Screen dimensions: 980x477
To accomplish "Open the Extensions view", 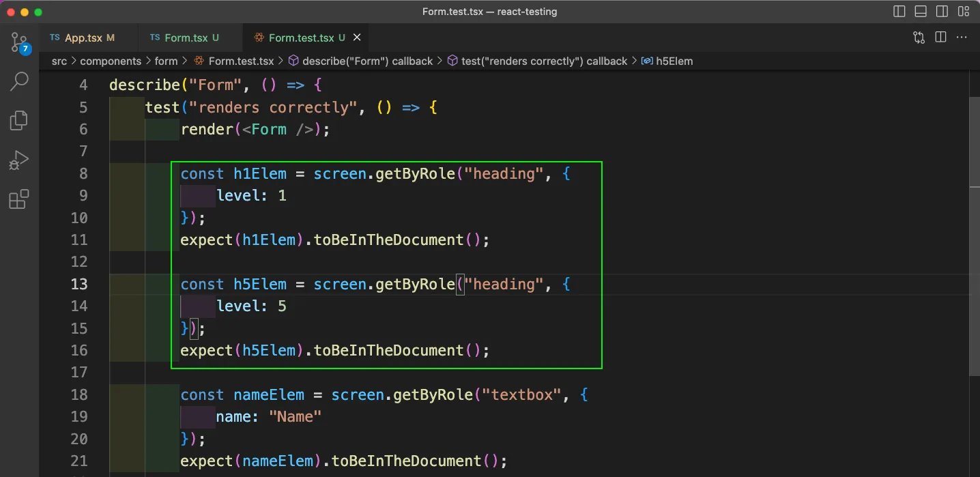I will tap(19, 199).
